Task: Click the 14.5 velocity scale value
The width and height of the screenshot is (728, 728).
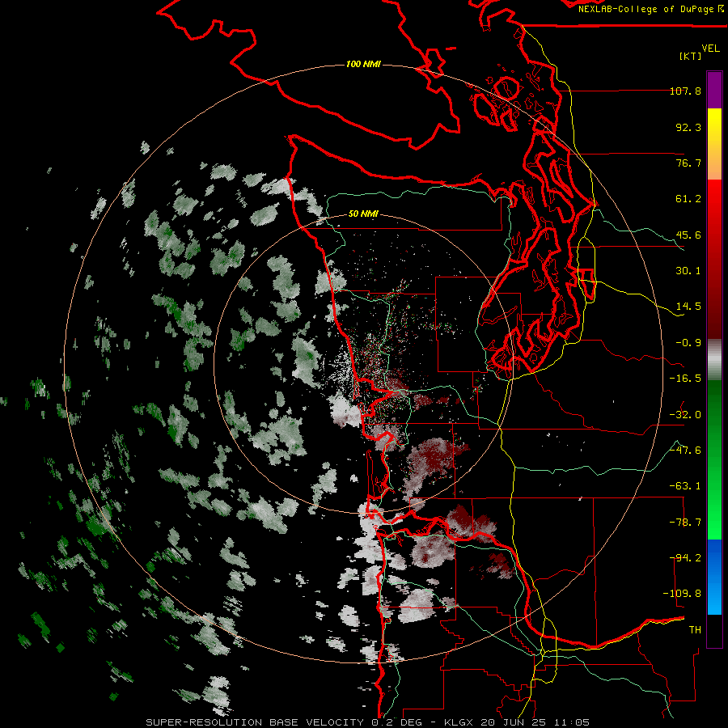Action: (x=688, y=307)
